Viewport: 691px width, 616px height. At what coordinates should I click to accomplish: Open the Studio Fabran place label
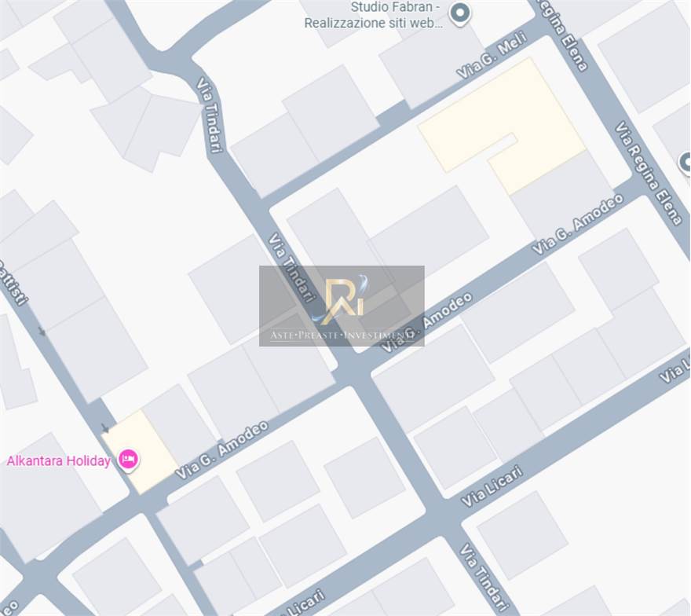373,15
